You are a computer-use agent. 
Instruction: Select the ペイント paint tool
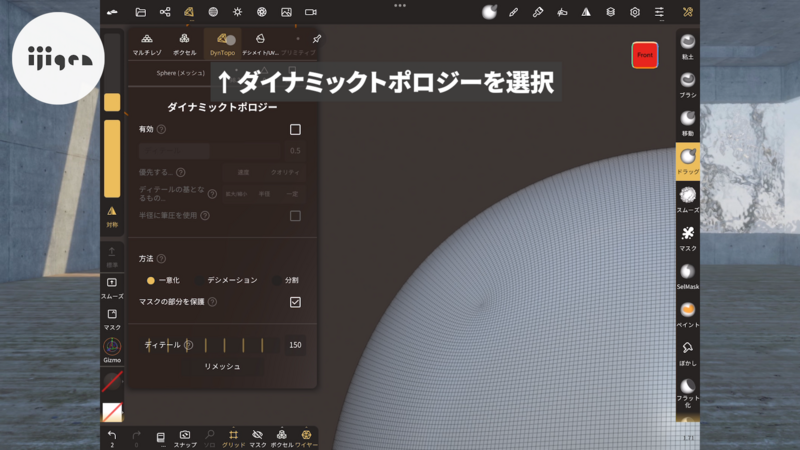pos(688,315)
